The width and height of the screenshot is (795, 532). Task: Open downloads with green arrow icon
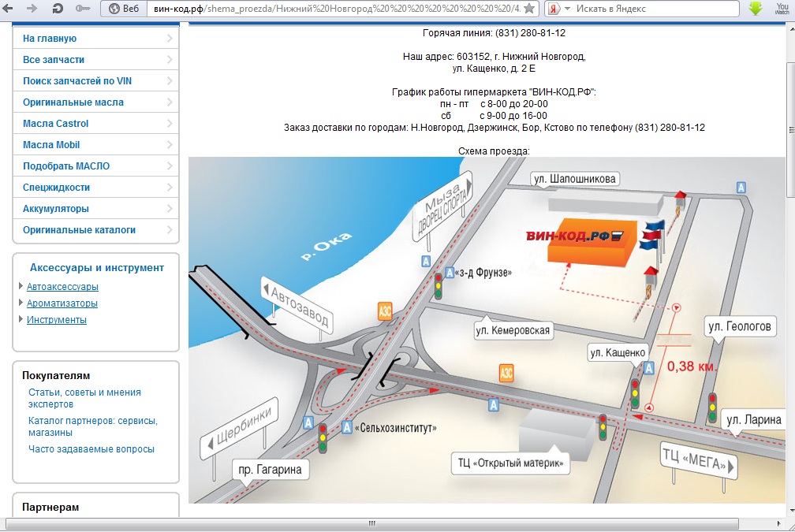(x=756, y=8)
